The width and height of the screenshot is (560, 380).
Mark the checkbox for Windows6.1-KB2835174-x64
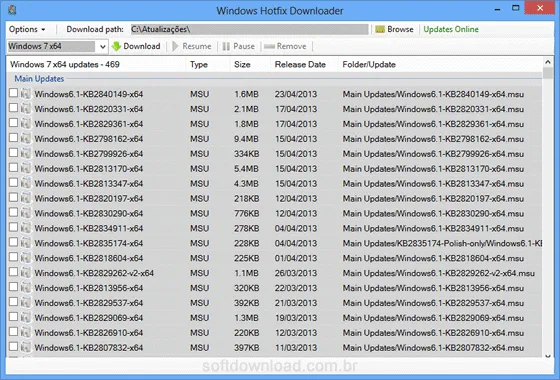(x=14, y=242)
